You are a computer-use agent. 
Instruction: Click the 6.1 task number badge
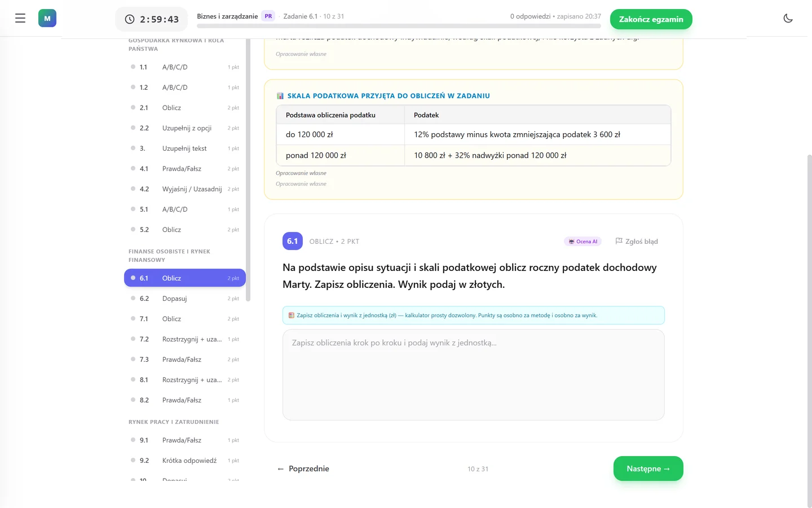(x=292, y=241)
